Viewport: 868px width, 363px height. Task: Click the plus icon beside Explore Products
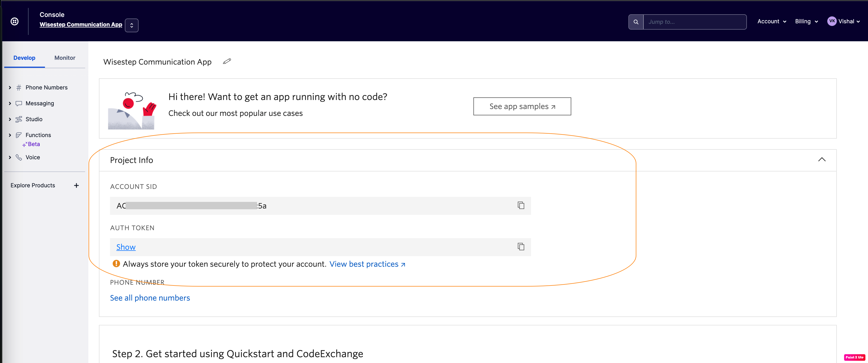point(76,185)
